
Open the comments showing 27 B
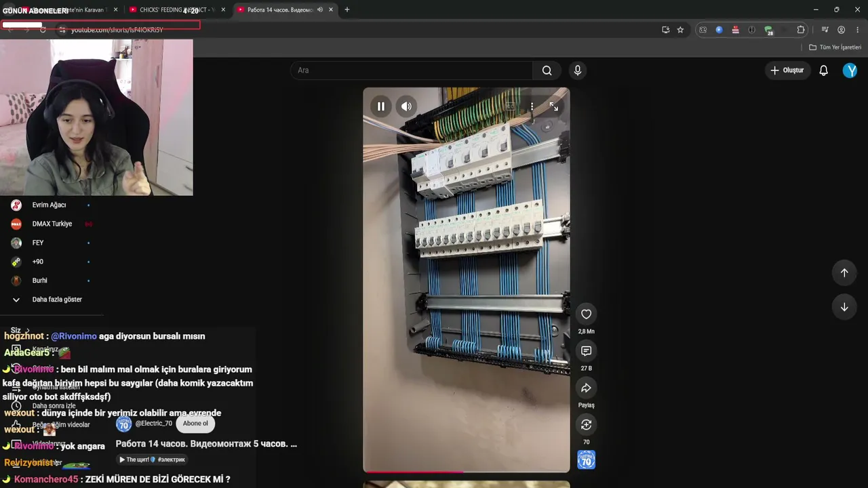586,350
